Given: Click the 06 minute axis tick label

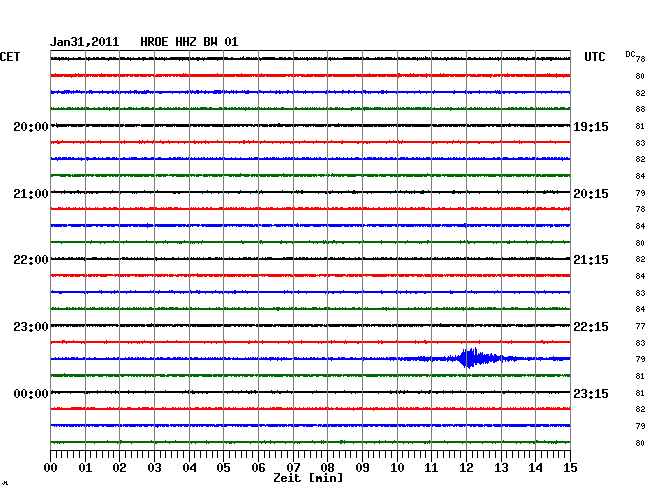Looking at the screenshot, I should click(x=258, y=467).
